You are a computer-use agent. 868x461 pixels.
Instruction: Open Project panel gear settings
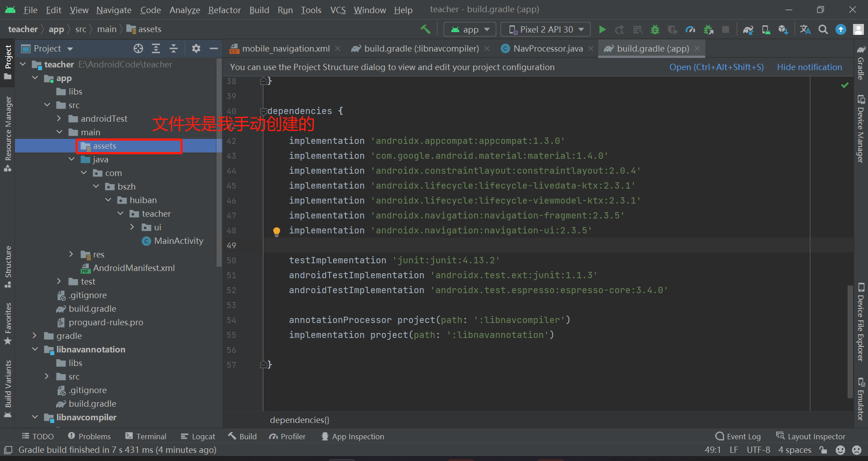[196, 48]
